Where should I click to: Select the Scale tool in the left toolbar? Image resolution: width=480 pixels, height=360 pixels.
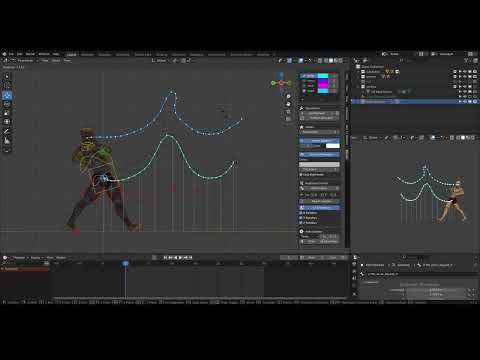(x=7, y=113)
